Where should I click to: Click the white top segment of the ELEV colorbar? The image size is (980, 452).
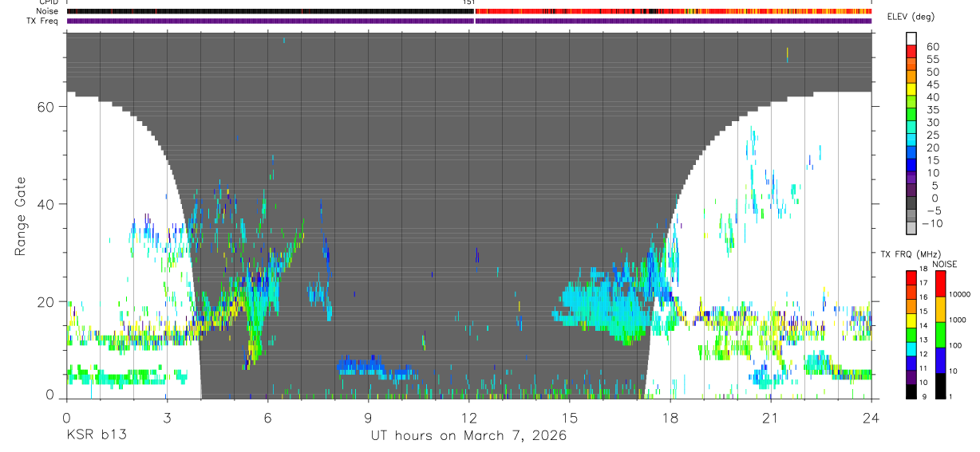pyautogui.click(x=911, y=38)
